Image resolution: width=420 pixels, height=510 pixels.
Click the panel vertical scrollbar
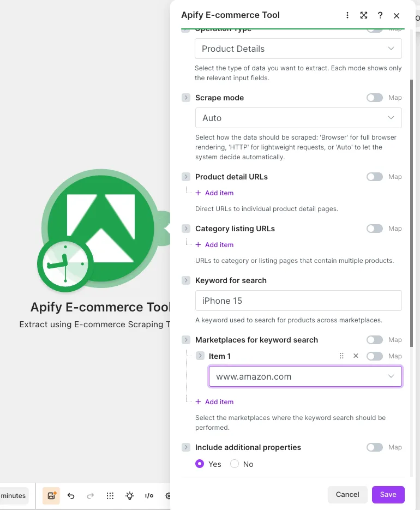411,213
